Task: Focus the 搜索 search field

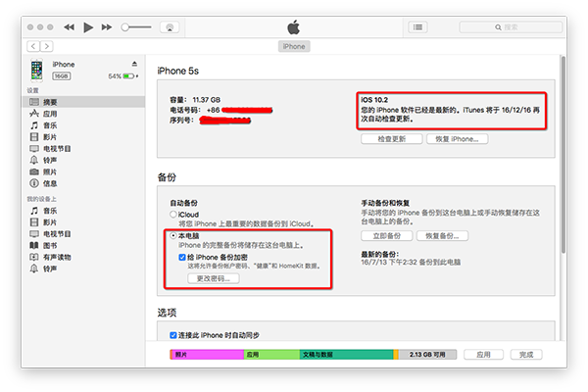Action: pyautogui.click(x=511, y=27)
